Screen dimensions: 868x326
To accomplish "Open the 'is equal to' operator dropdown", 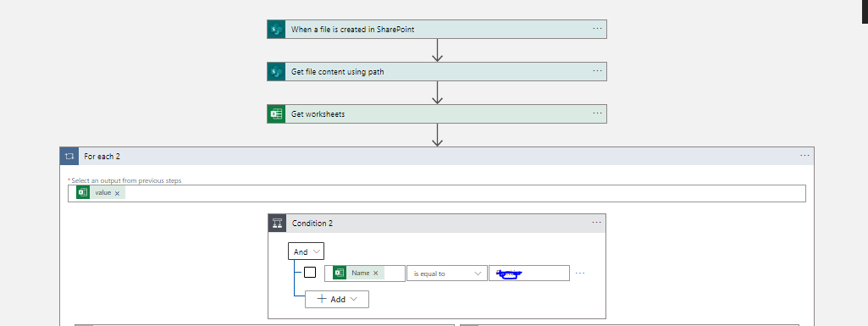I will [x=447, y=274].
